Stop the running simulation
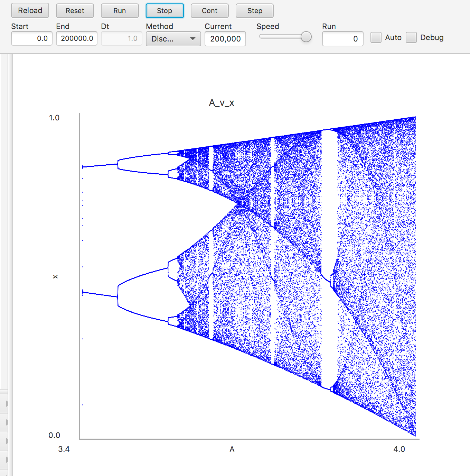 click(x=164, y=11)
